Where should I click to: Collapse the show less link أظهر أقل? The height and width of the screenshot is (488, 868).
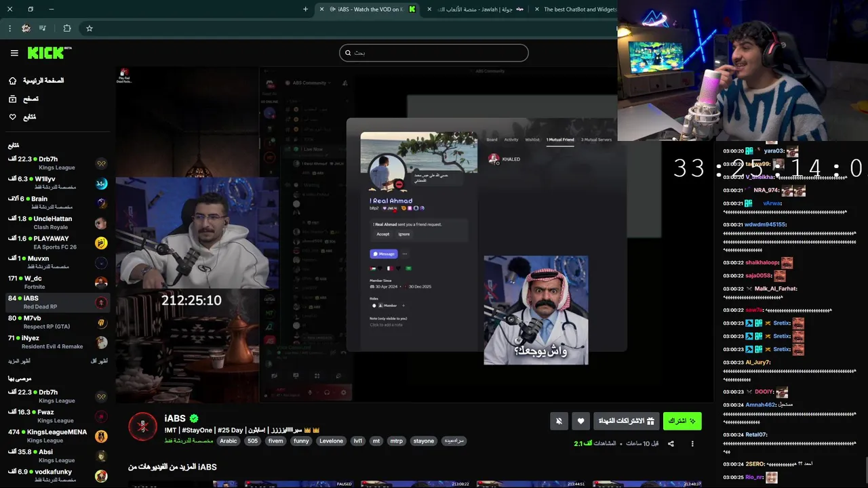99,361
